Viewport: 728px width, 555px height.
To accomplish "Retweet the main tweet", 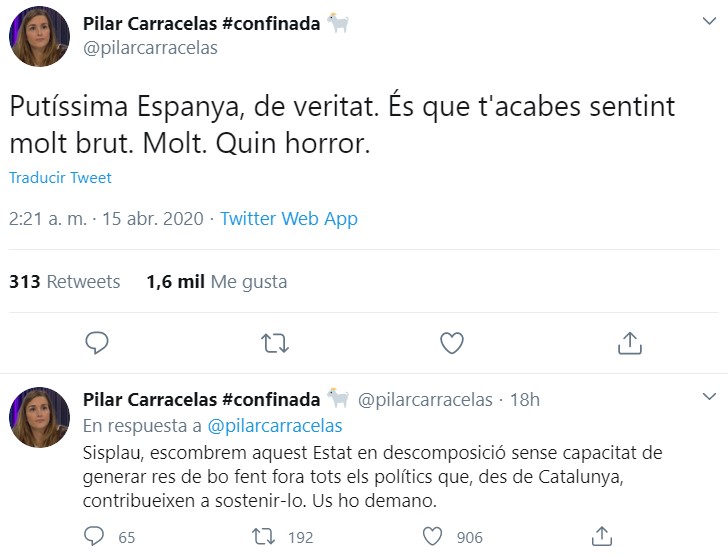I will pyautogui.click(x=274, y=343).
